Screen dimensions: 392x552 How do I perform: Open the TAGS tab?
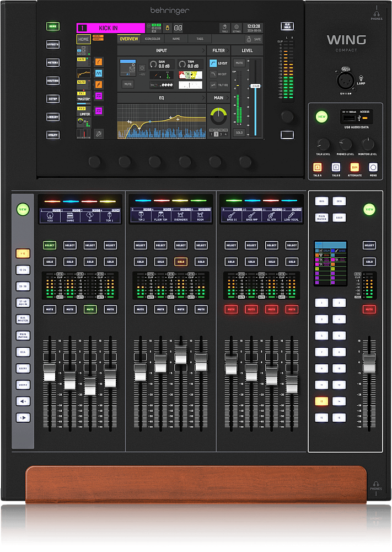200,39
